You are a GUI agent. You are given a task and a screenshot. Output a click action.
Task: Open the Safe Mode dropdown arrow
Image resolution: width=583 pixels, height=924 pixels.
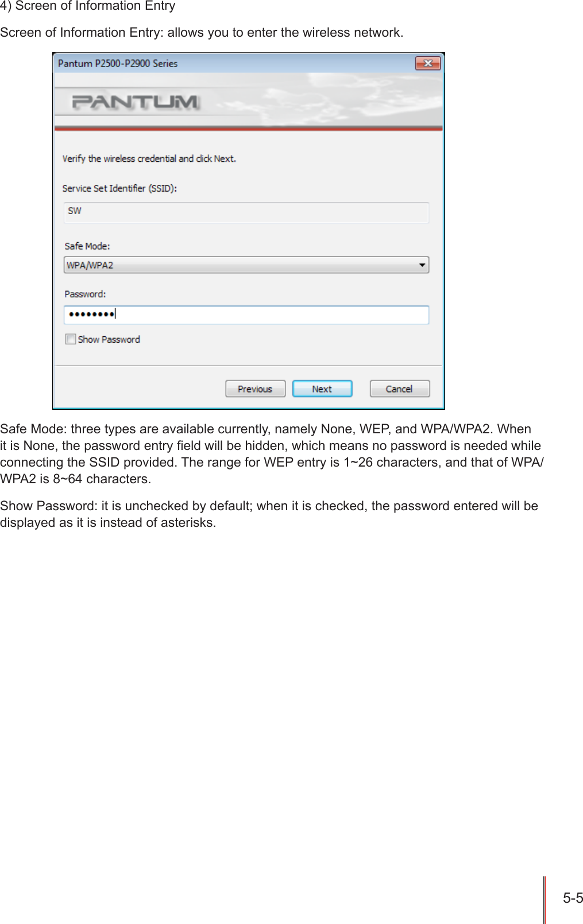pos(422,265)
